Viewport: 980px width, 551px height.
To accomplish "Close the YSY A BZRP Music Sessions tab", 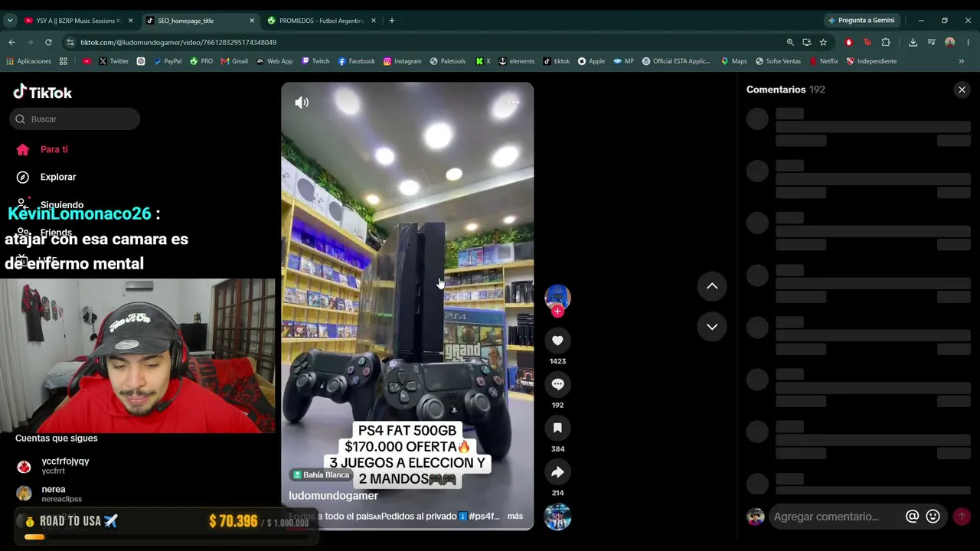I will (130, 21).
